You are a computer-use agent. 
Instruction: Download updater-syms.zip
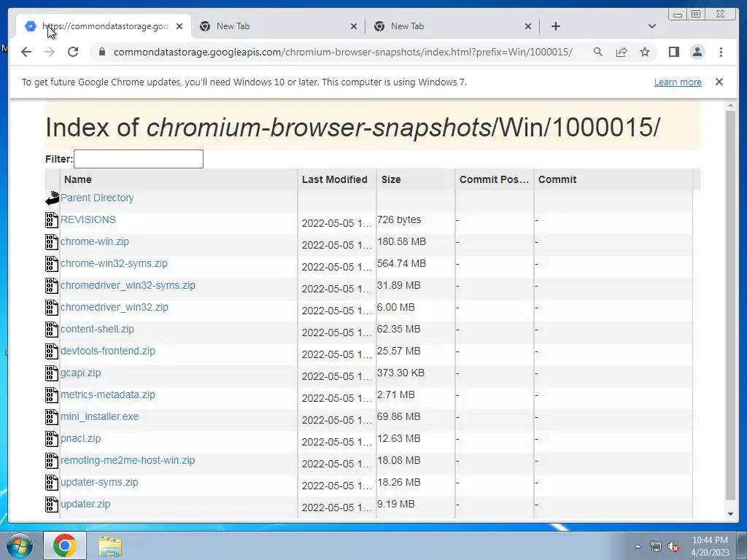(99, 483)
